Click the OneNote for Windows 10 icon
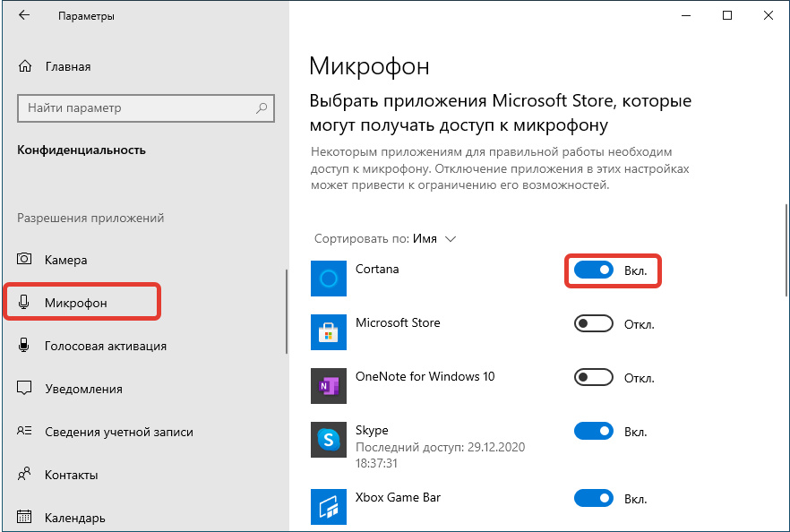 (328, 386)
